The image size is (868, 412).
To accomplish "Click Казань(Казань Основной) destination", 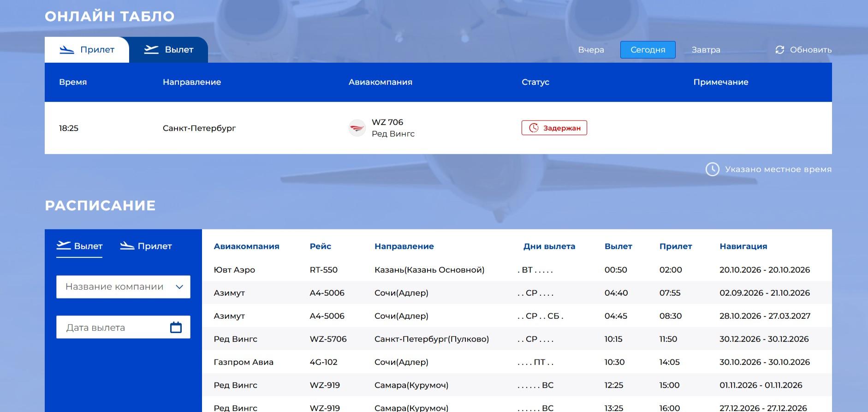I will pos(429,270).
